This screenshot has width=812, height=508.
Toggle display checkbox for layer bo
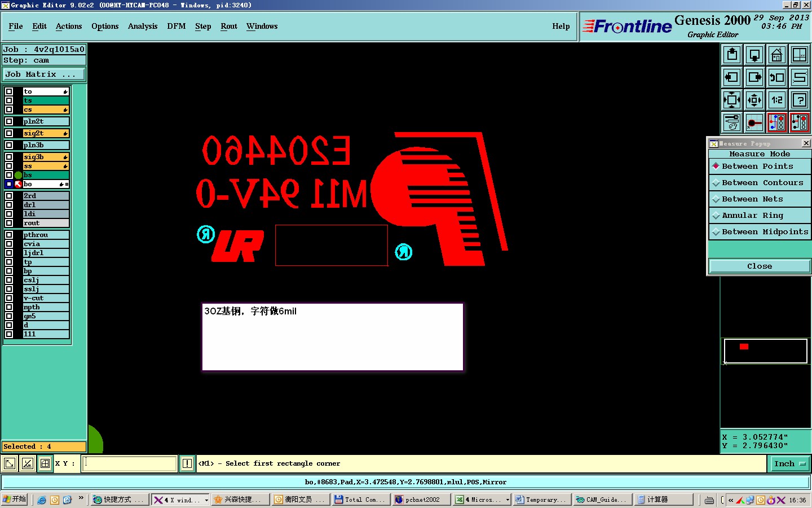click(9, 185)
